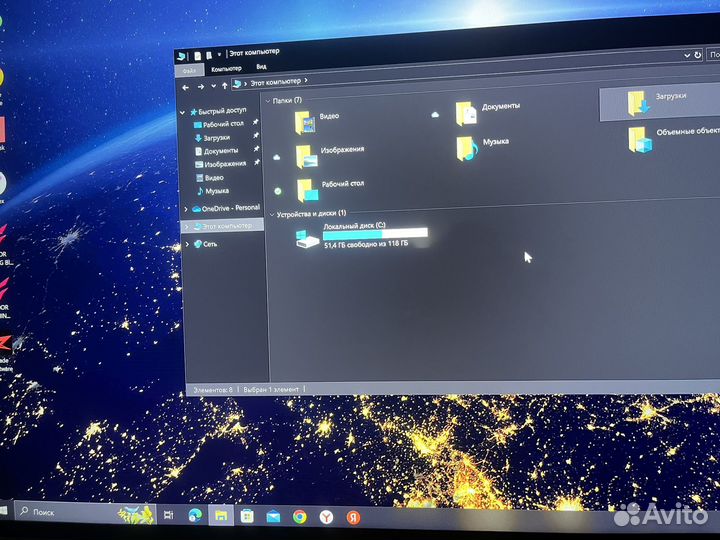Open Локальный диск (C:) drive
The width and height of the screenshot is (720, 540).
tap(309, 237)
